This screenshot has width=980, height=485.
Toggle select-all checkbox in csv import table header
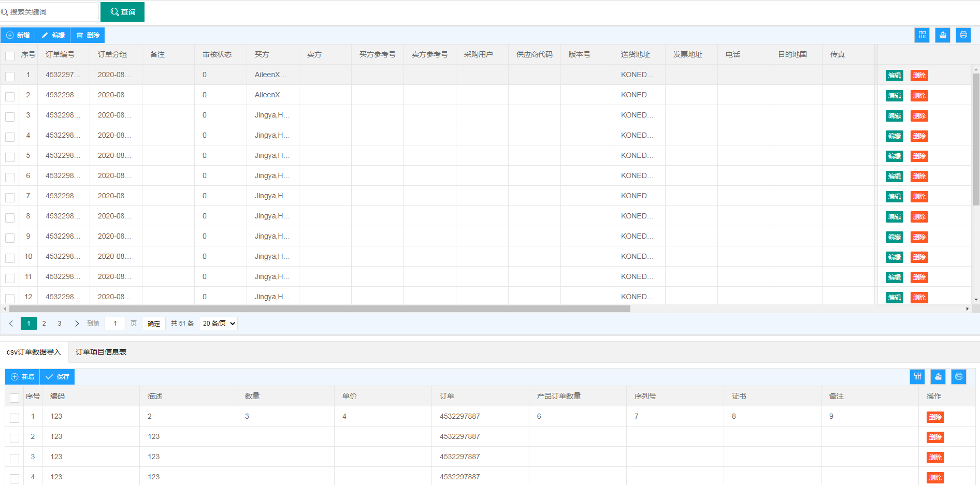pyautogui.click(x=15, y=398)
